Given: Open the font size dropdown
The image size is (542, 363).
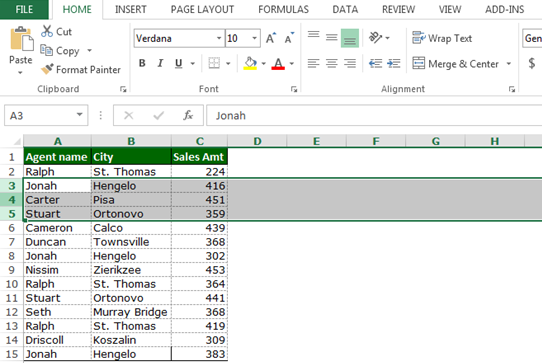Looking at the screenshot, I should pos(254,38).
